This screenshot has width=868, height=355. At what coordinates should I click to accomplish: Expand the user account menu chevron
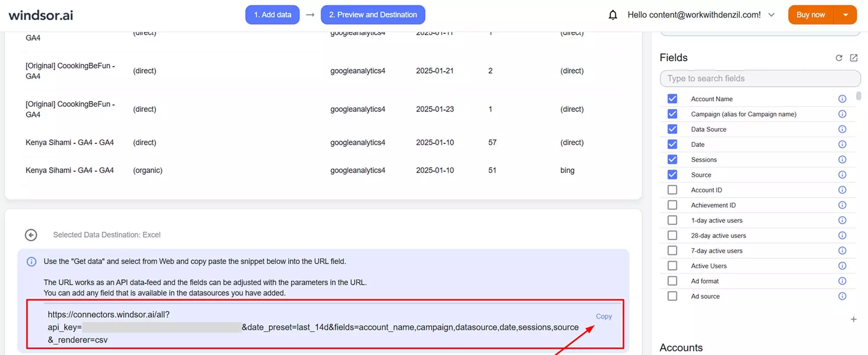click(x=772, y=15)
